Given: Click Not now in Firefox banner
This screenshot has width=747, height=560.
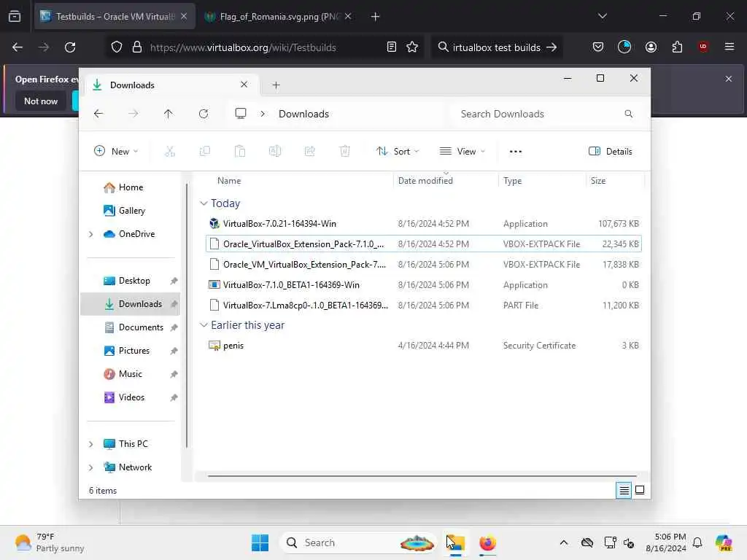Looking at the screenshot, I should point(41,101).
